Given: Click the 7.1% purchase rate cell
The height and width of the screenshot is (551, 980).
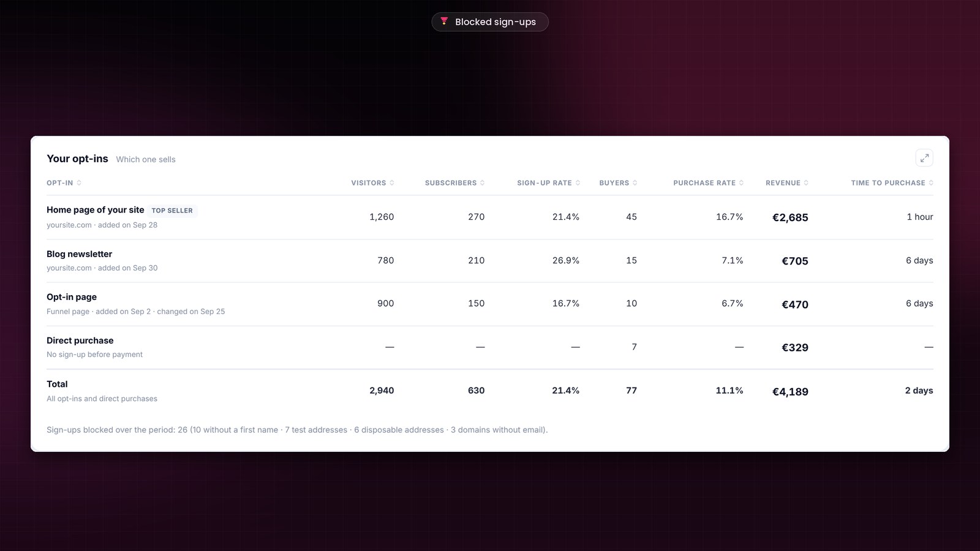Looking at the screenshot, I should click(733, 260).
